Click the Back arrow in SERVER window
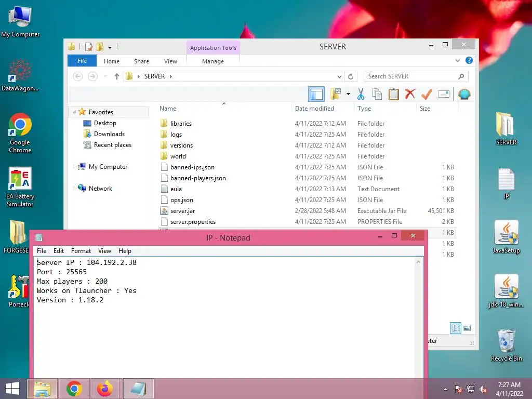The height and width of the screenshot is (399, 532). (78, 76)
